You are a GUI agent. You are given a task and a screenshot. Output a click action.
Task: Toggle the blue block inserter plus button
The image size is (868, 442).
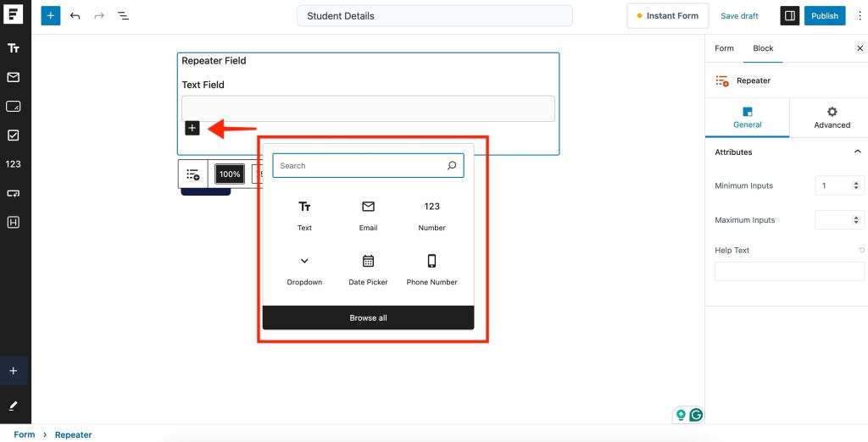click(51, 16)
